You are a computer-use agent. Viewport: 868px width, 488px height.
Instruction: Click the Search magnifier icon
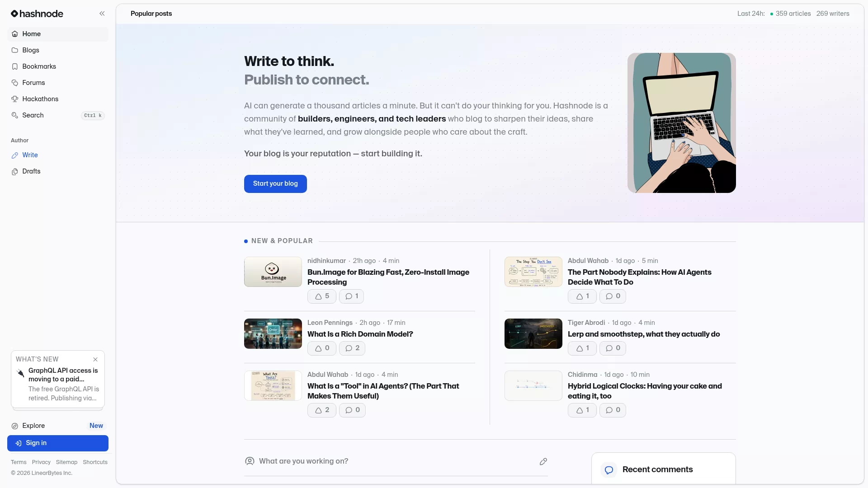[15, 115]
